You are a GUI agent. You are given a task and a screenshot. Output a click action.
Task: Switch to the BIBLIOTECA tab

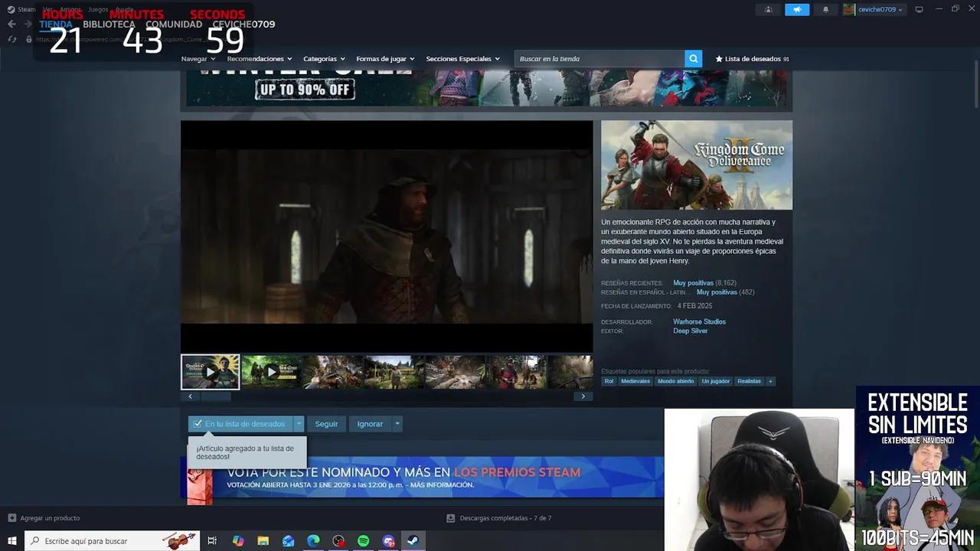point(109,24)
